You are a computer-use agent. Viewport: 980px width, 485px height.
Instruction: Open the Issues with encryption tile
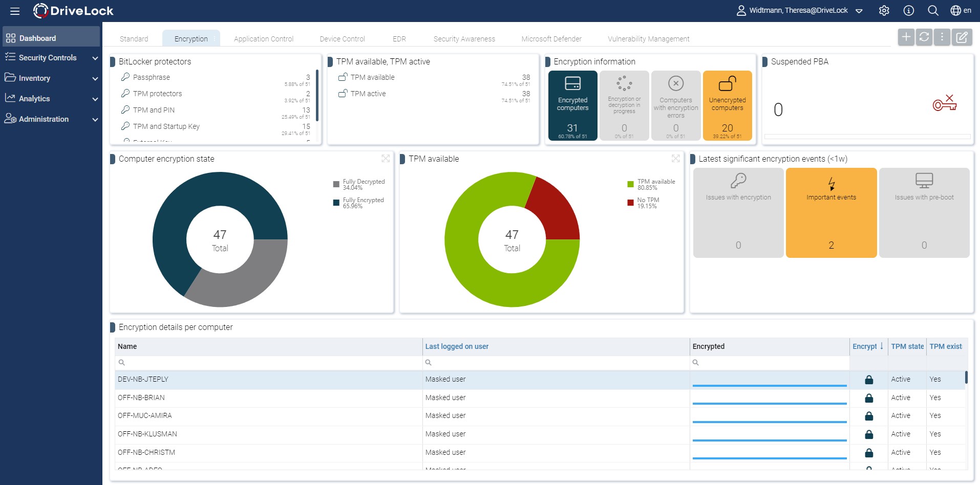(x=738, y=213)
